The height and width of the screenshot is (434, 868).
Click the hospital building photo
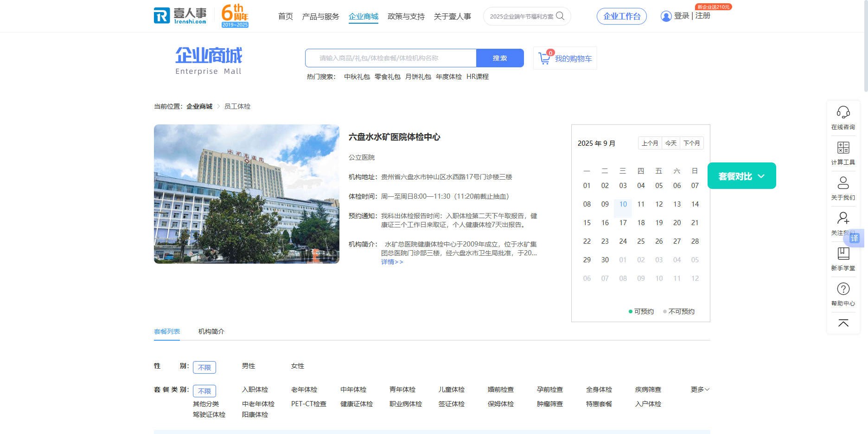point(247,194)
